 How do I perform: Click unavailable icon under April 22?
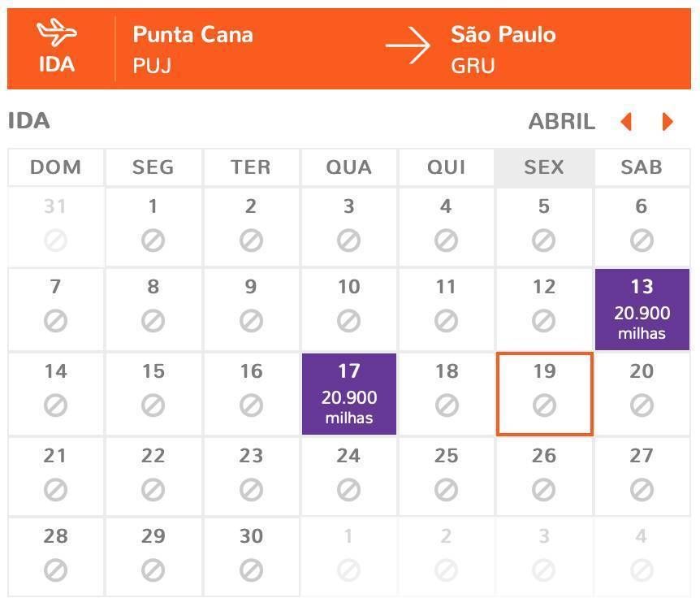(153, 490)
